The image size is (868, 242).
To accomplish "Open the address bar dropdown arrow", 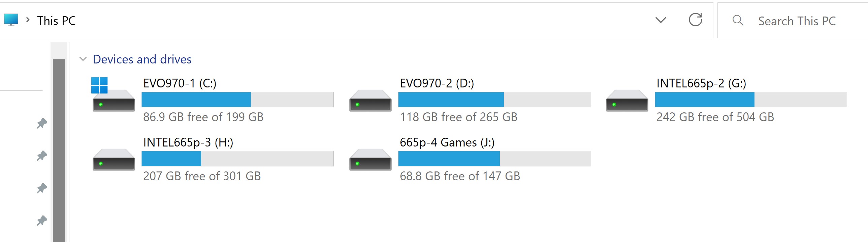I will coord(661,20).
